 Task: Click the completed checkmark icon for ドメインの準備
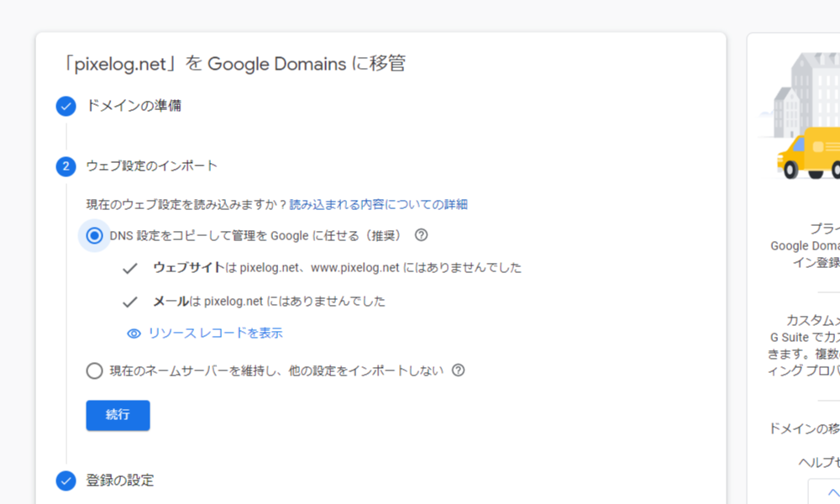coord(66,107)
